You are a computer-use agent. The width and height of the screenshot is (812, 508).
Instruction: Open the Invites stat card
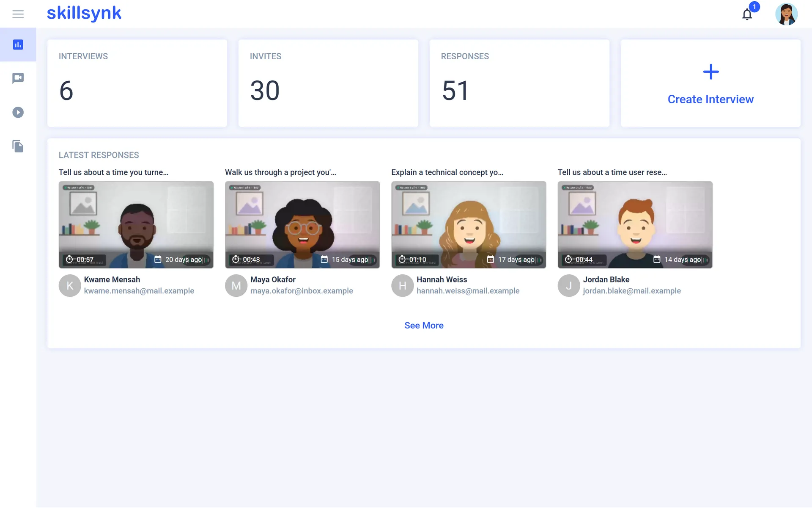(328, 83)
